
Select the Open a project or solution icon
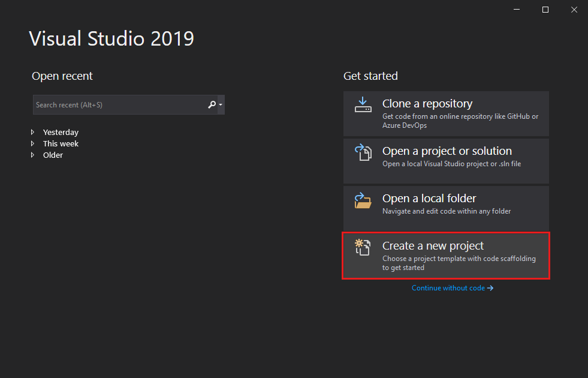pos(363,152)
